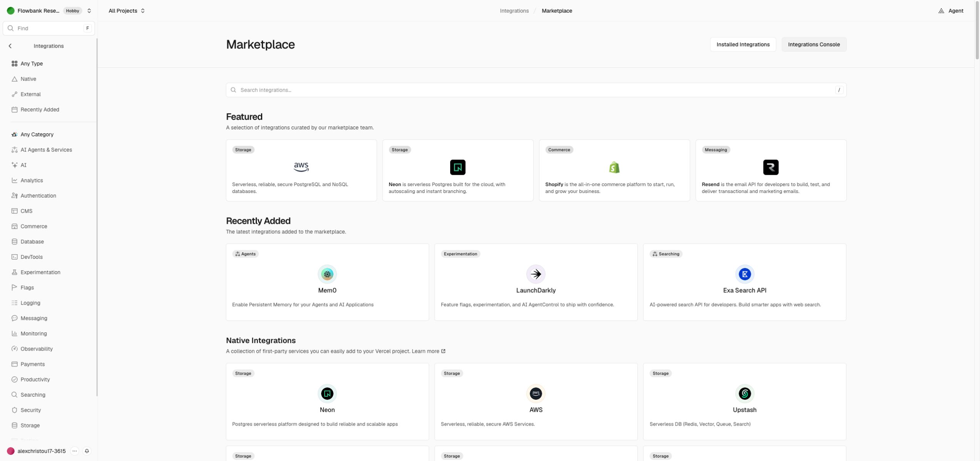Click the Commerce tag on Shopify card
Image resolution: width=980 pixels, height=461 pixels.
pyautogui.click(x=559, y=150)
